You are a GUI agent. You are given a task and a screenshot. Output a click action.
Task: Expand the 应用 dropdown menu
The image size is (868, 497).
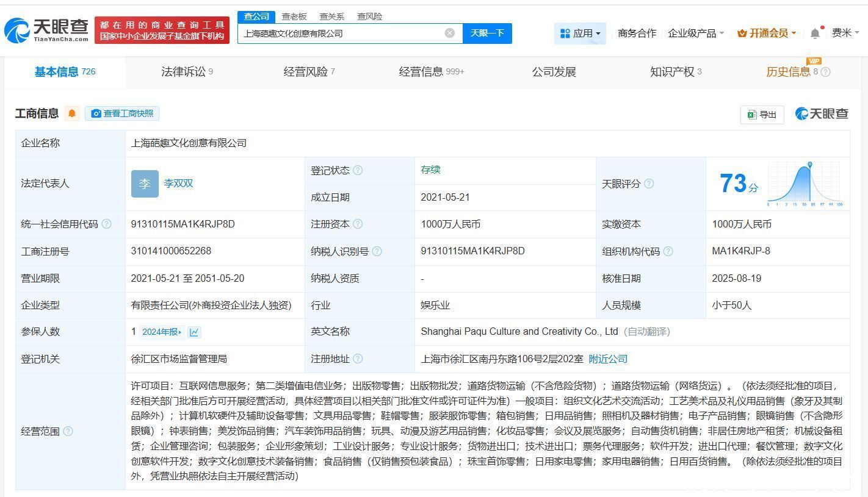coord(580,34)
